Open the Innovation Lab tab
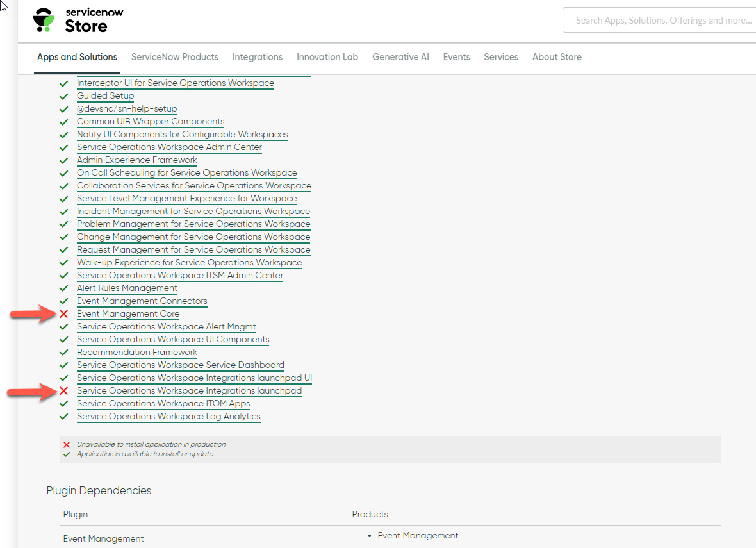 pyautogui.click(x=327, y=57)
